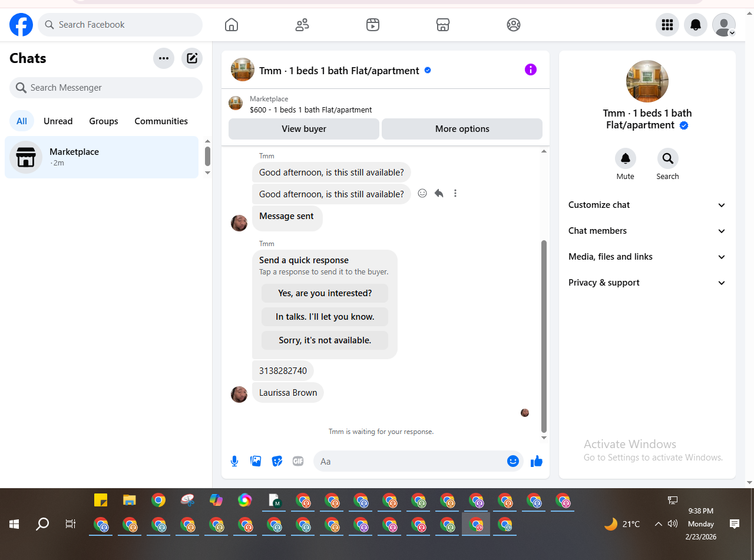
Task: Open conversation information purple icon
Action: pyautogui.click(x=531, y=69)
